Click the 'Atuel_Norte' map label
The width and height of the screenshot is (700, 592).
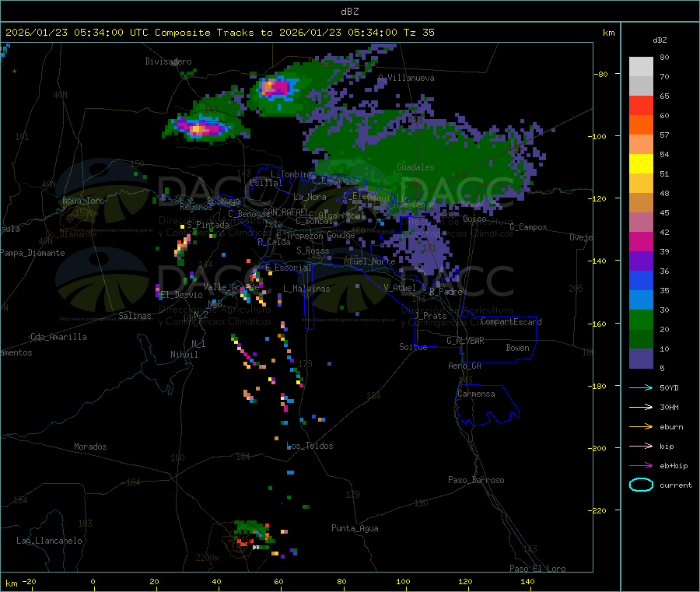click(369, 261)
